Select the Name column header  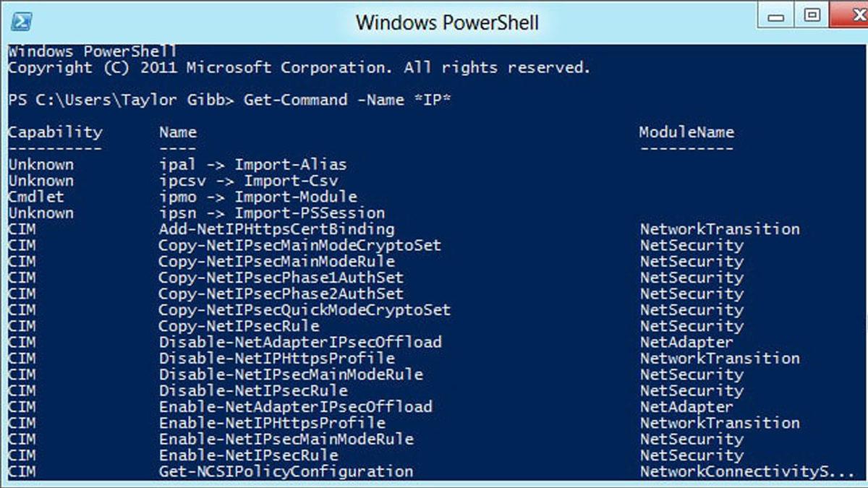coord(176,132)
